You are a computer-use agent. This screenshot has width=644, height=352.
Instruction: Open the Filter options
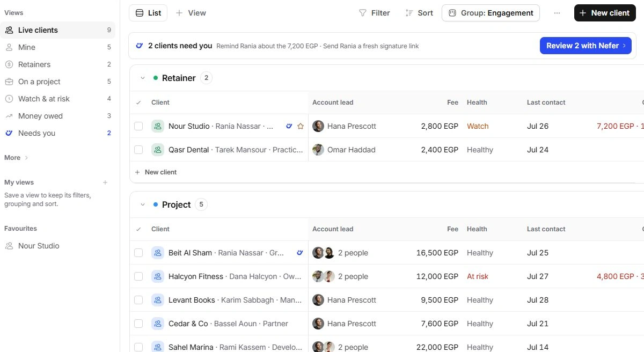[374, 13]
